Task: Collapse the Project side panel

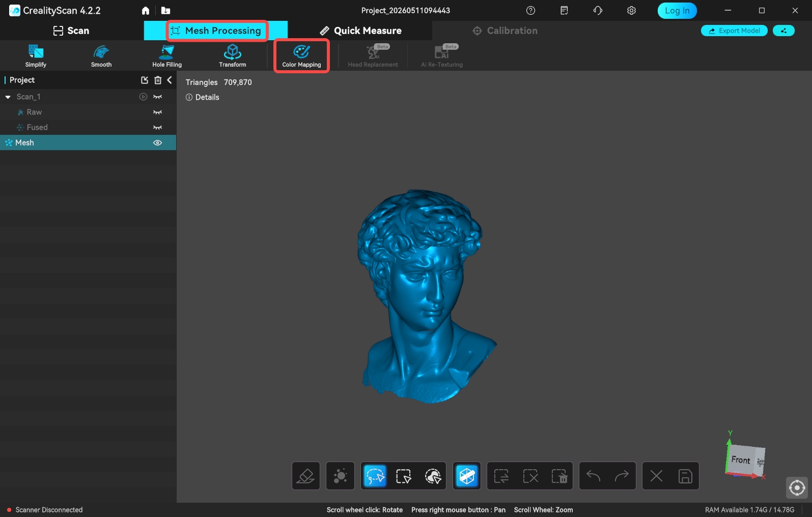Action: (x=170, y=80)
